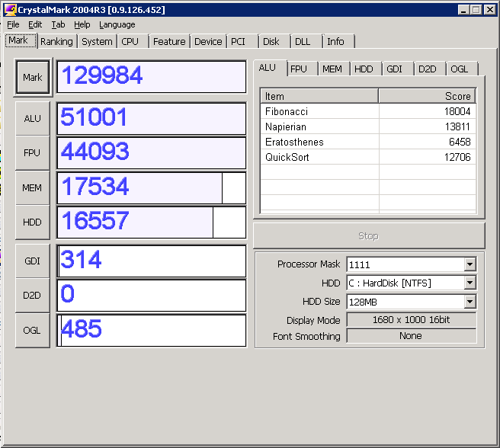Open the File menu

point(13,24)
